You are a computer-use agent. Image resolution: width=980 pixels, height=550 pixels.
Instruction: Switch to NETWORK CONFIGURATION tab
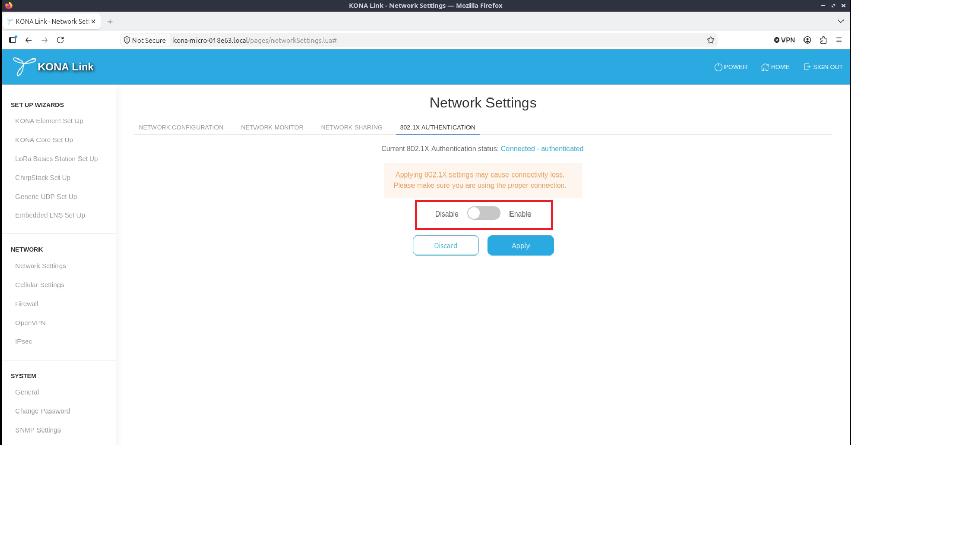[x=181, y=128]
